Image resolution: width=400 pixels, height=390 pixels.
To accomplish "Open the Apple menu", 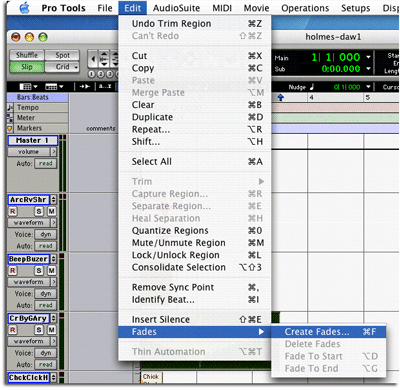I will (24, 8).
